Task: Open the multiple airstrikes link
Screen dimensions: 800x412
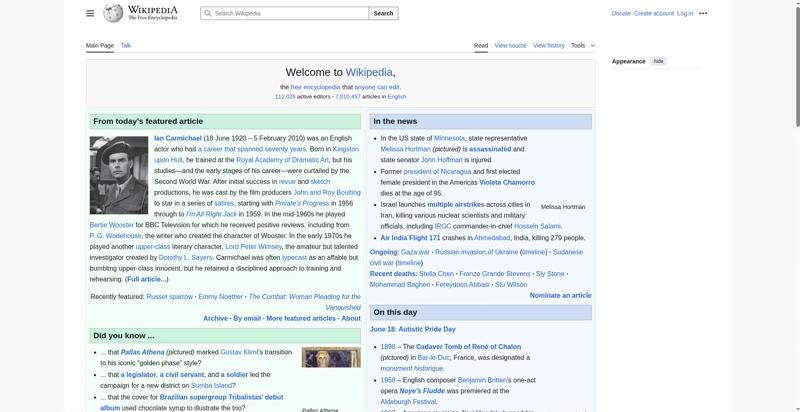Action: click(456, 204)
